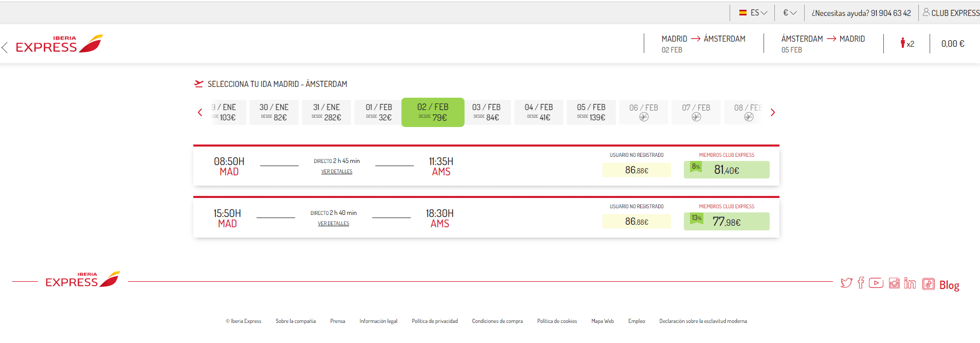The width and height of the screenshot is (980, 343).
Task: Open the Instagram social icon
Action: tap(895, 283)
